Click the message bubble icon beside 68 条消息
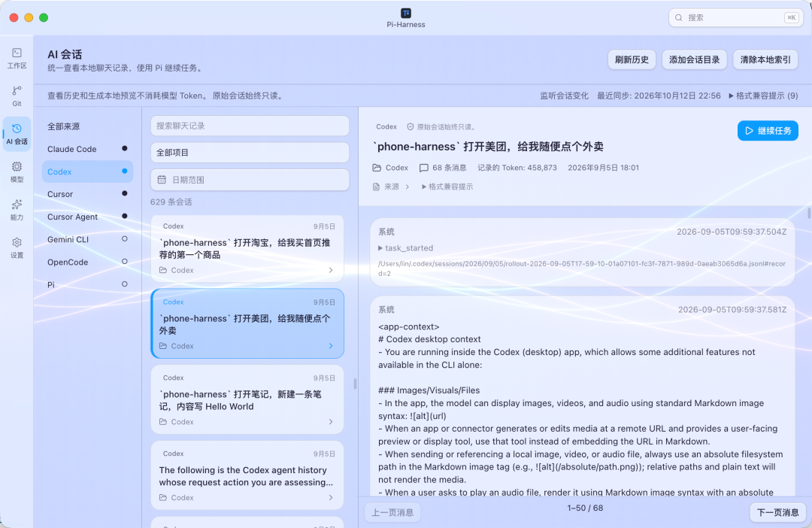This screenshot has width=812, height=528. coord(423,168)
